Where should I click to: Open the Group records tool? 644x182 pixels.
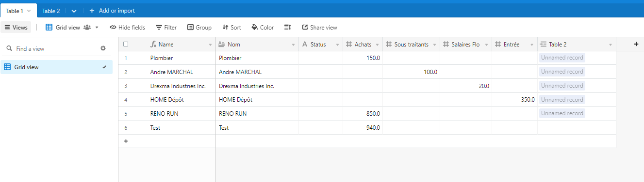[199, 28]
